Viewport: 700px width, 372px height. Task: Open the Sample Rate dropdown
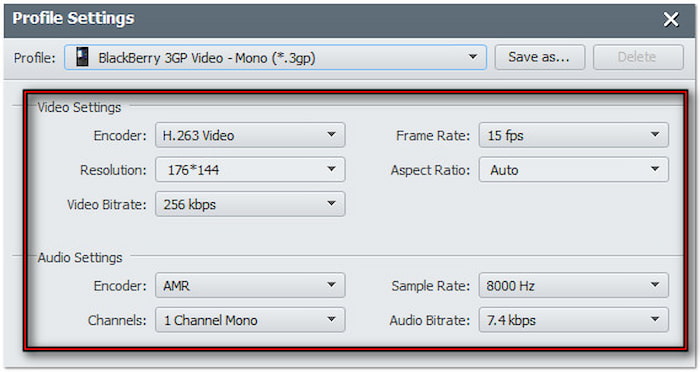tap(574, 285)
